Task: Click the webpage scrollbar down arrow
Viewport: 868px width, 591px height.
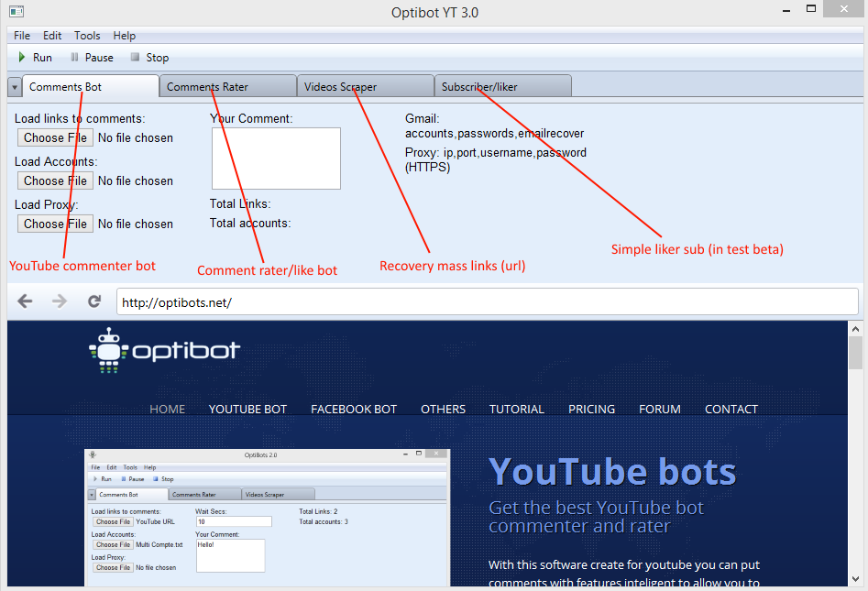Action: 855,579
